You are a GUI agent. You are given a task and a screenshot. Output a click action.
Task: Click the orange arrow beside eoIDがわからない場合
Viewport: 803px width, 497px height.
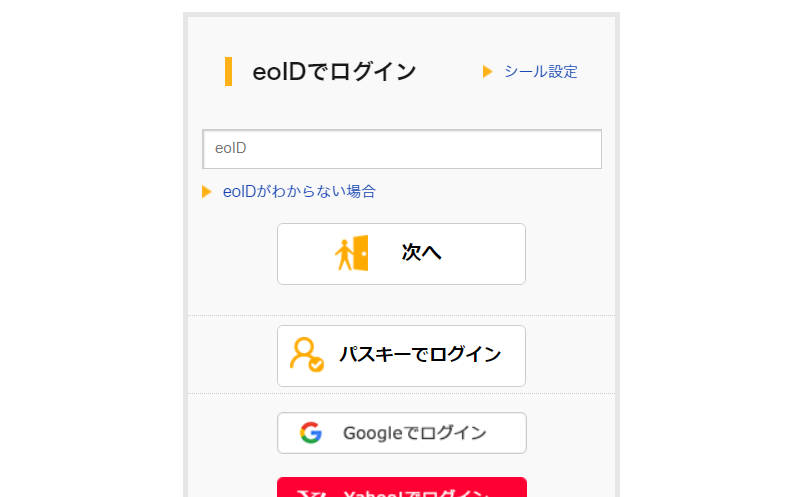[207, 191]
